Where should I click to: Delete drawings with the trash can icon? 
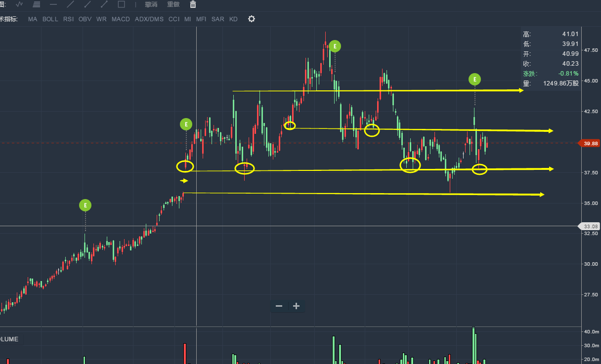(x=193, y=4)
